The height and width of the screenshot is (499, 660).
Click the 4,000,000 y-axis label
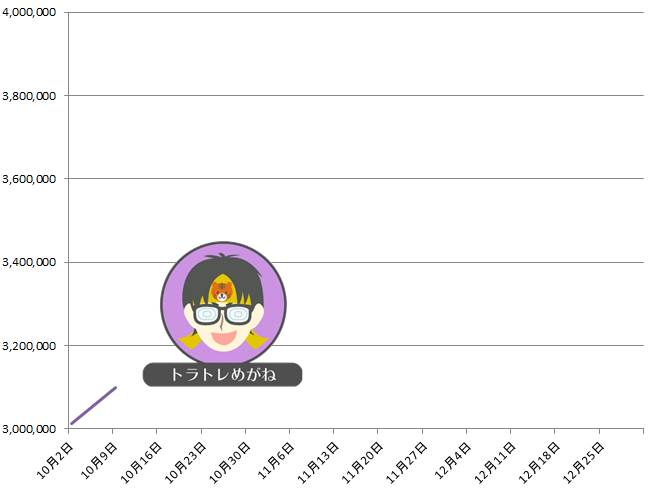coord(29,12)
